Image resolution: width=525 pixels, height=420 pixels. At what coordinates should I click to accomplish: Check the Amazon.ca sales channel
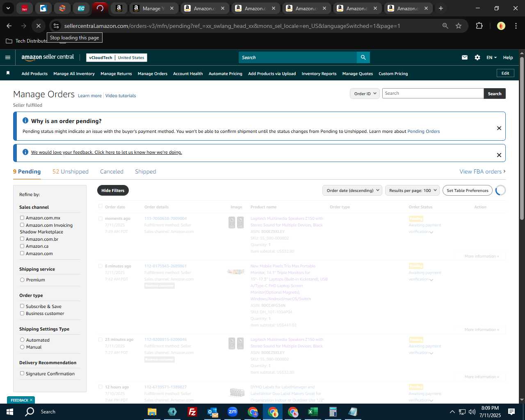22,246
